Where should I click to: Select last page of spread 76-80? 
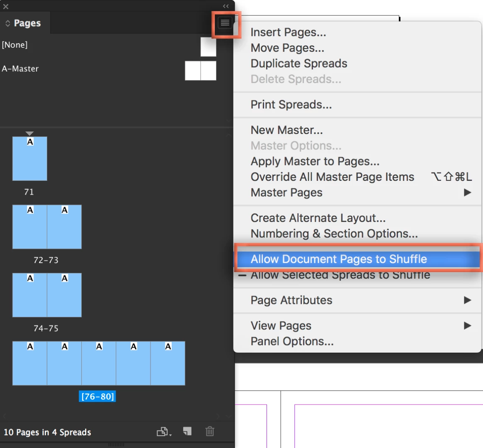click(168, 363)
